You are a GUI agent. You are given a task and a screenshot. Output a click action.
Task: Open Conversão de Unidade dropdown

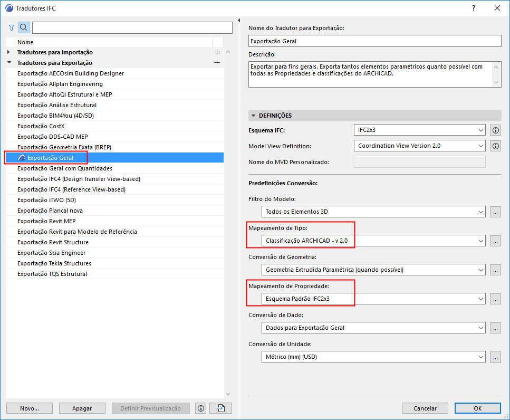pos(373,357)
